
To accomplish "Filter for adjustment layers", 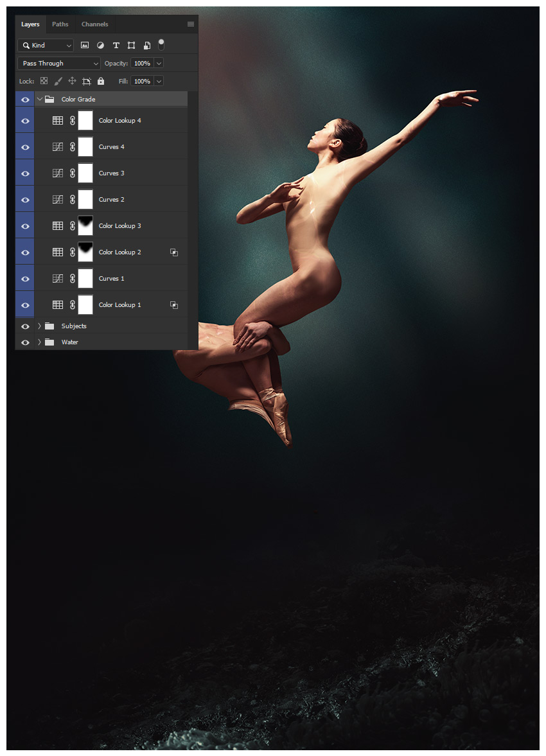I will pos(100,46).
